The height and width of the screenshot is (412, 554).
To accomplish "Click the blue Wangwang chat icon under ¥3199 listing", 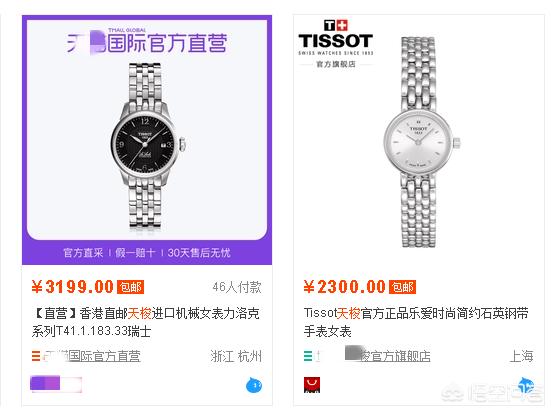I will point(254,385).
